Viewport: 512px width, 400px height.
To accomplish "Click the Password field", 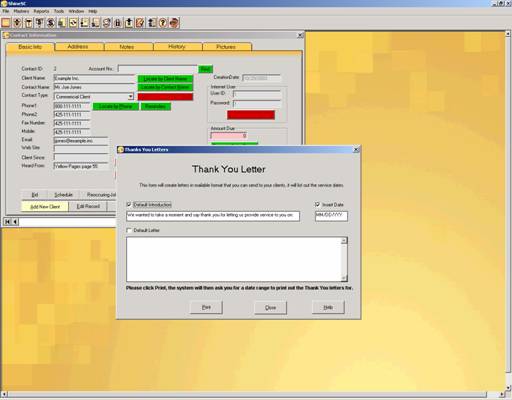I will tap(257, 104).
